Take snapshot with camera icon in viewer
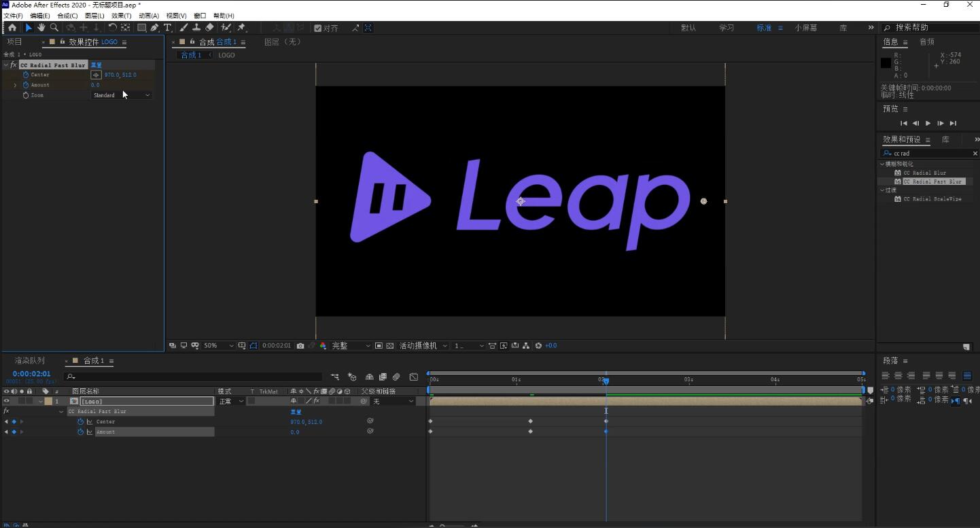 (300, 346)
